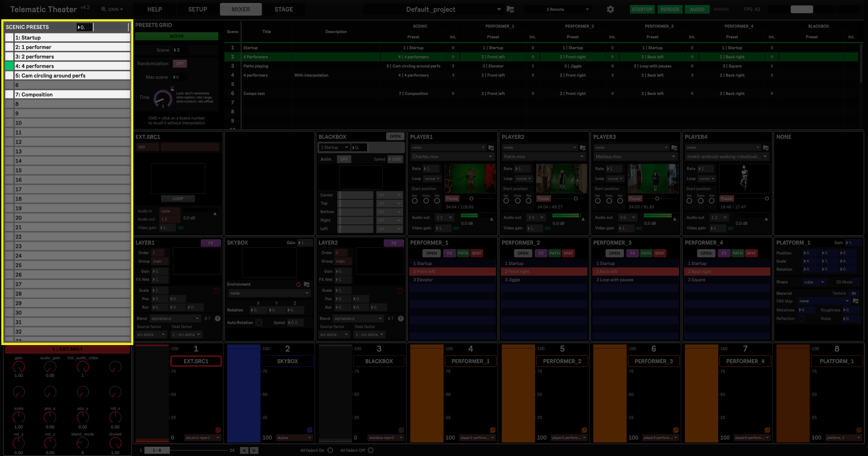Adjust the randomization Time dial
The width and height of the screenshot is (868, 456).
coord(163,99)
